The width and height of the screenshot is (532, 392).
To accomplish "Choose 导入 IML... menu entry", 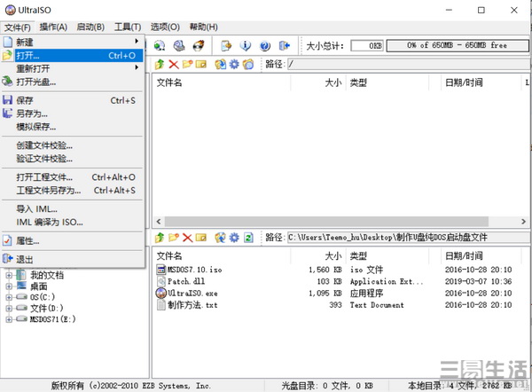I will click(x=73, y=208).
